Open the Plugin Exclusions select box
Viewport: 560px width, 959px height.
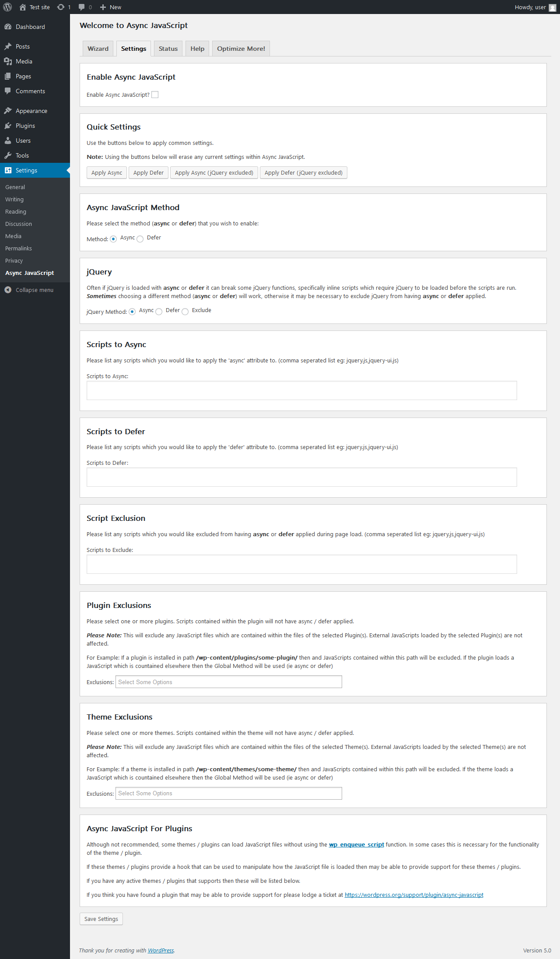228,682
